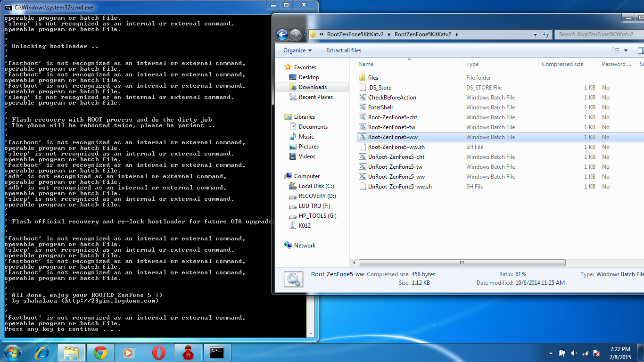Viewport: 644px width, 362px height.
Task: Open Recent Places in navigation pane
Action: click(x=315, y=97)
